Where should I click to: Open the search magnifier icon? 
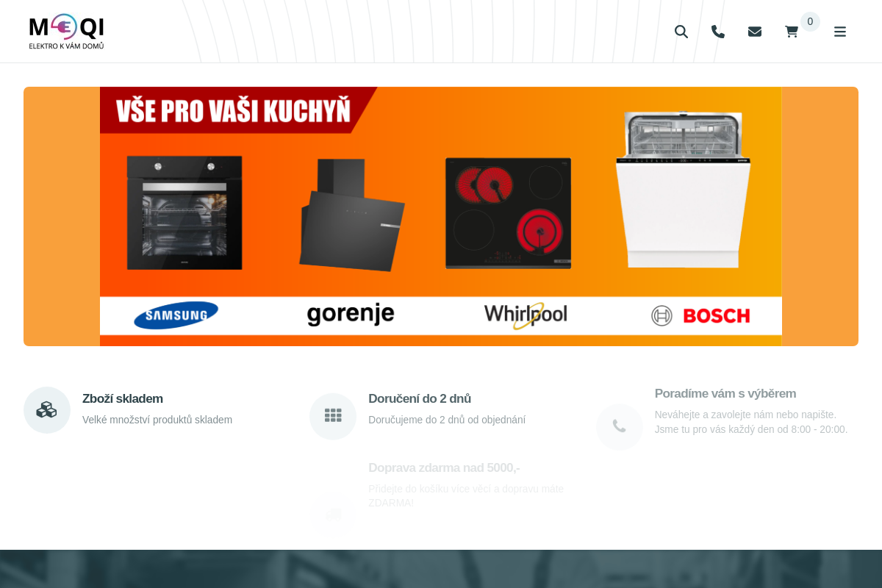click(x=681, y=32)
